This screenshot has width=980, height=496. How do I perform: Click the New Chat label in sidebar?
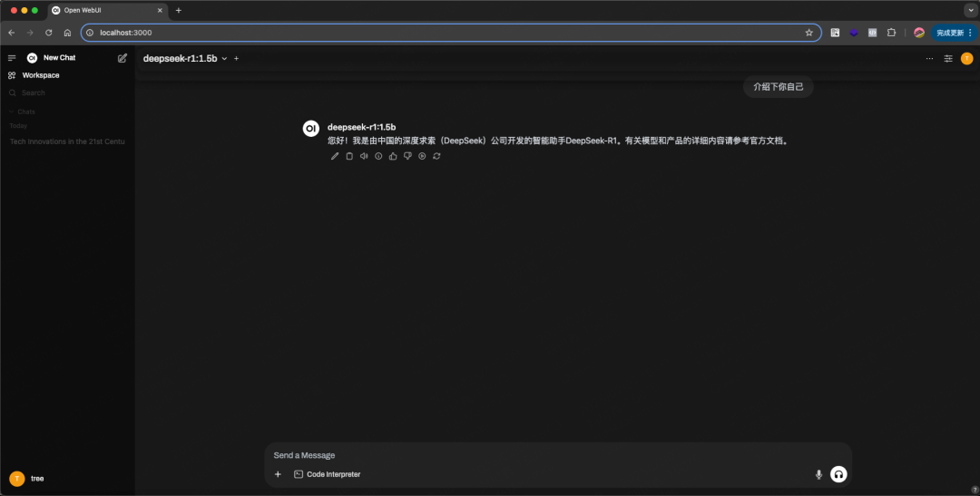(59, 58)
